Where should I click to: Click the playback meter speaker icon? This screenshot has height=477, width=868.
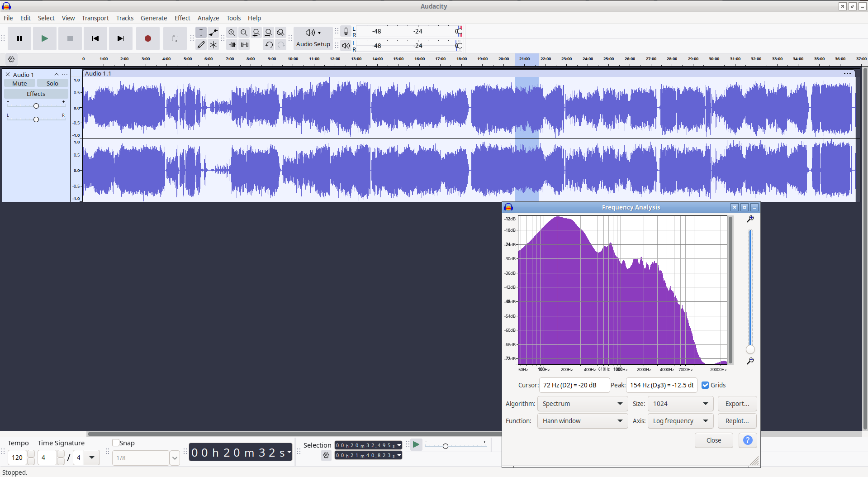[346, 45]
